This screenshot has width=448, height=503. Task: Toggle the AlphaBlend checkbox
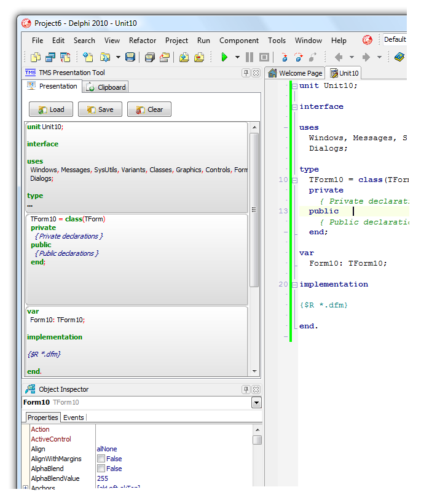pyautogui.click(x=101, y=469)
